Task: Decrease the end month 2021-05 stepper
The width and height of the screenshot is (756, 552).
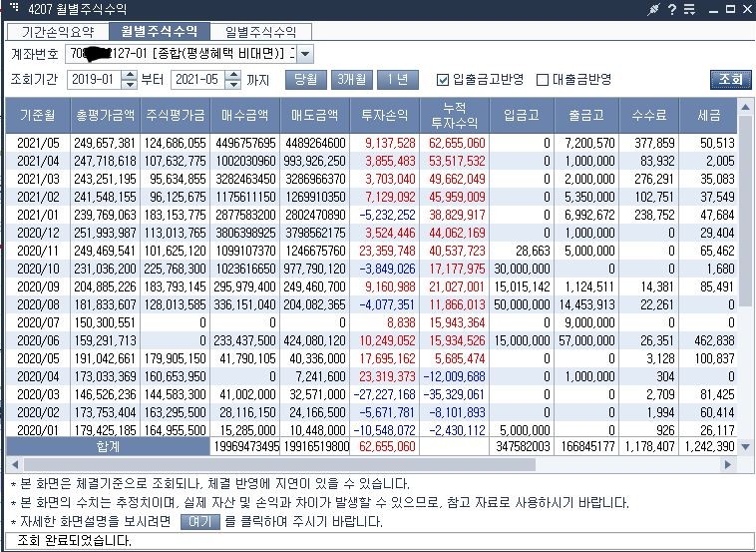Action: (x=232, y=84)
